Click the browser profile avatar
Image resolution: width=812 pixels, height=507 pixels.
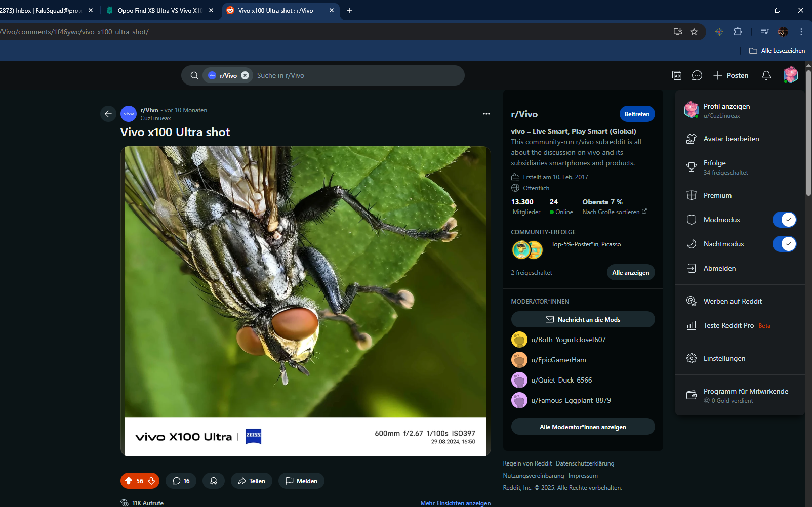click(783, 32)
